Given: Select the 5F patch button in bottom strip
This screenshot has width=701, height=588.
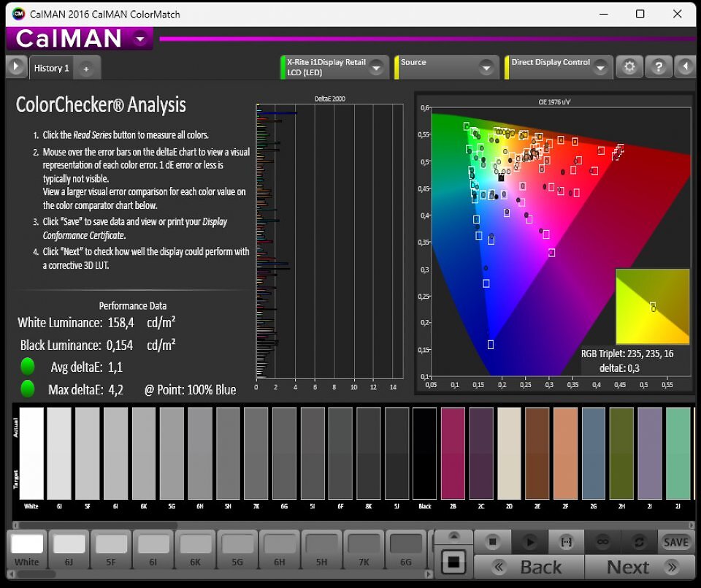Looking at the screenshot, I should pyautogui.click(x=111, y=551).
